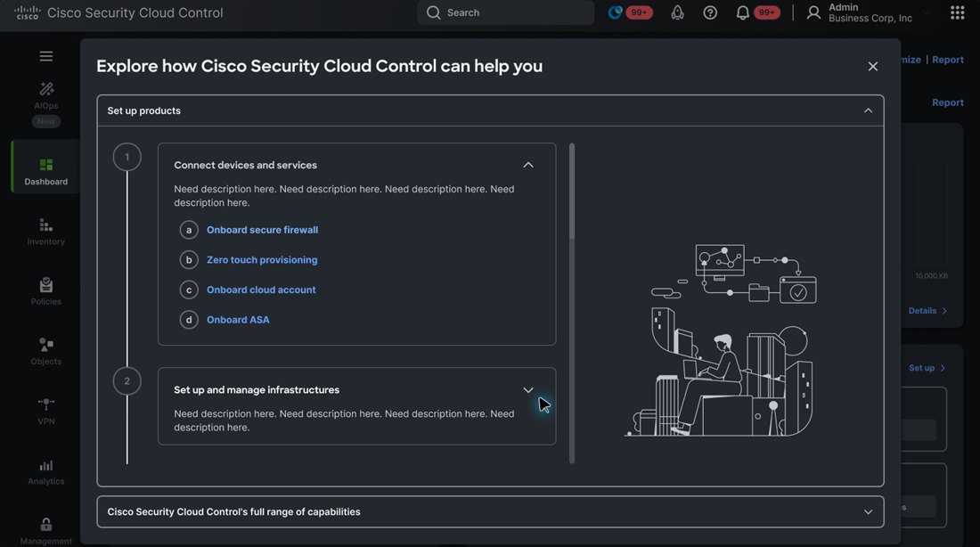Viewport: 980px width, 547px height.
Task: Open AIOps in the sidebar
Action: pos(46,96)
